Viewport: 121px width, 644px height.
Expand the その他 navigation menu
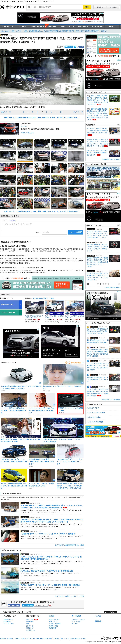[112, 26]
